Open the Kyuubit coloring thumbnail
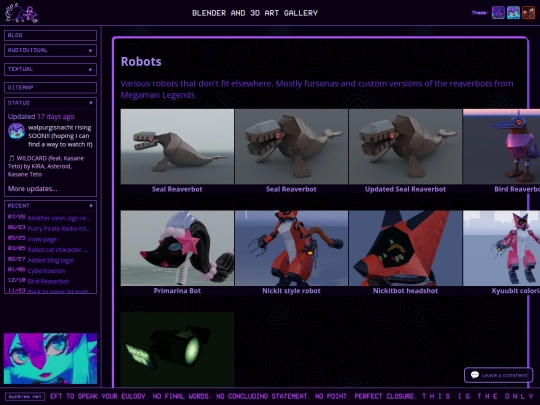540x405 pixels. [501, 248]
